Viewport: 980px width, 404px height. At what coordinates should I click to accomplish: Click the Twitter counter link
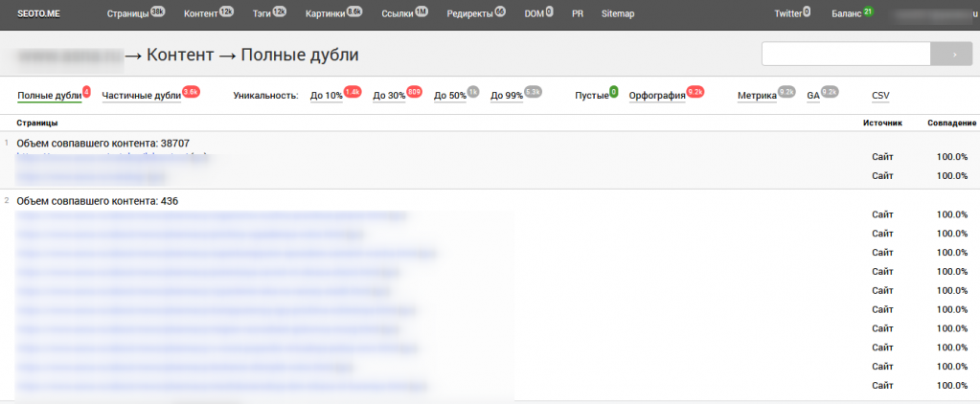[x=787, y=14]
